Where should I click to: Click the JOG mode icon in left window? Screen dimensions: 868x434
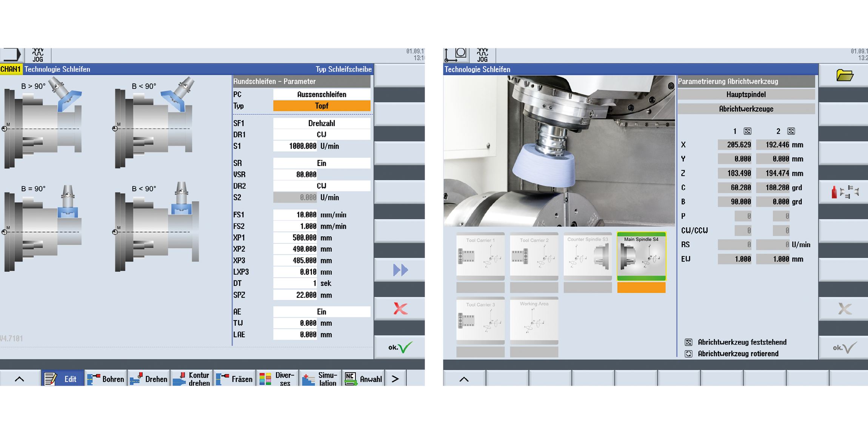tap(38, 55)
